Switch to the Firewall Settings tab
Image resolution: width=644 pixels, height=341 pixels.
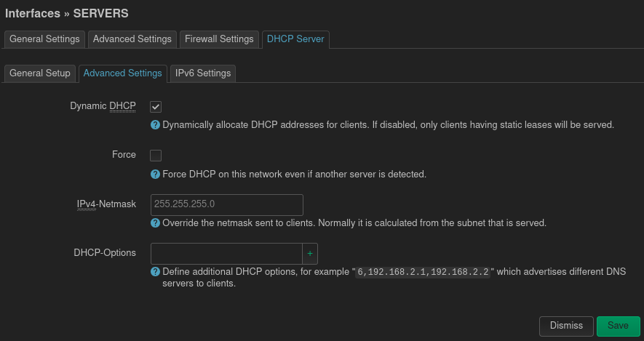219,39
